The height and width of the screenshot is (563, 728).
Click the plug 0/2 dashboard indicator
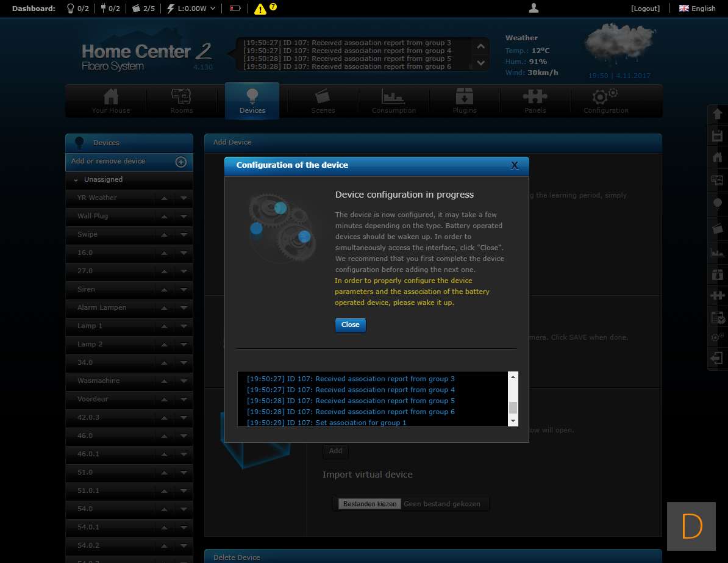point(110,9)
